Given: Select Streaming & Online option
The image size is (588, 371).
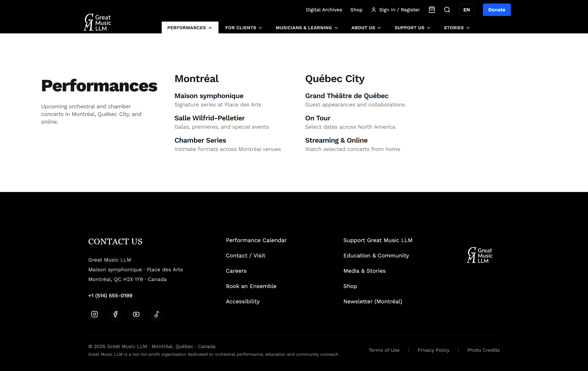Looking at the screenshot, I should click(336, 140).
